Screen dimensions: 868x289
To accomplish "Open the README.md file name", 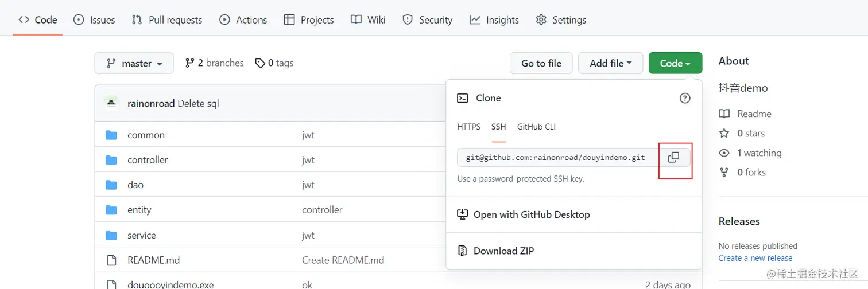I will (x=154, y=260).
